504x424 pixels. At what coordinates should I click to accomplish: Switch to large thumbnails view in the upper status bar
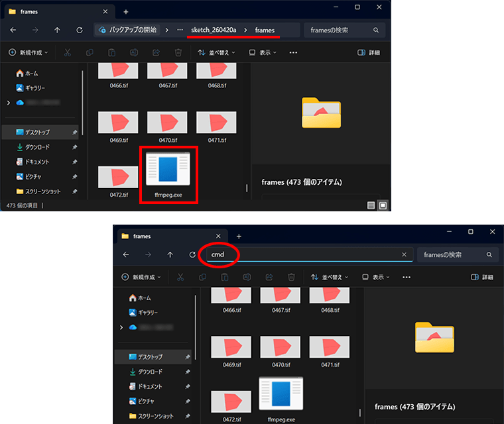(x=382, y=205)
